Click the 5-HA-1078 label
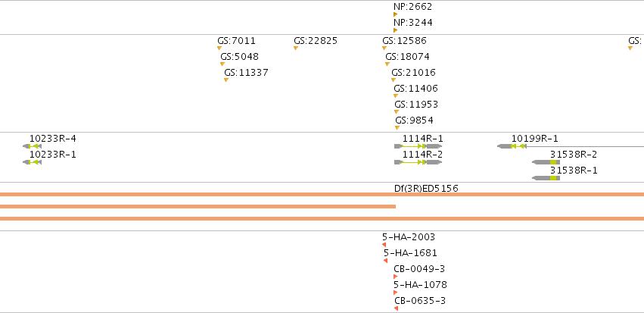Image resolution: width=644 pixels, height=313 pixels. click(420, 285)
